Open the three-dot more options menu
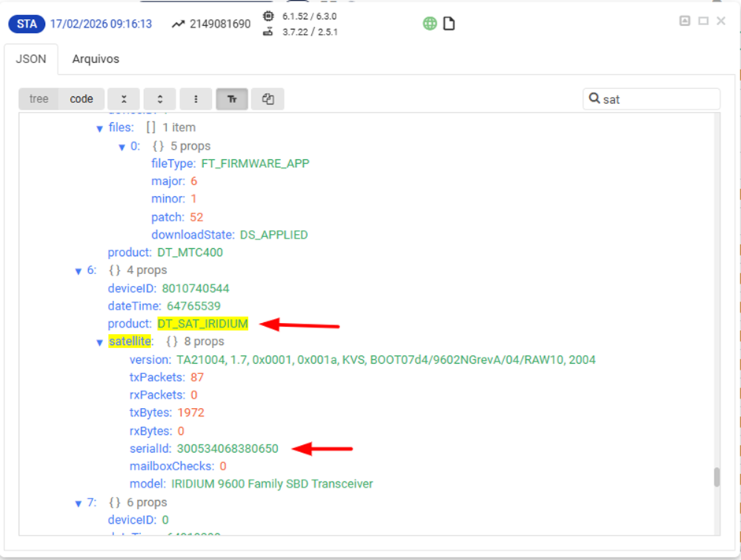Screen dimensions: 741x560 coord(195,99)
